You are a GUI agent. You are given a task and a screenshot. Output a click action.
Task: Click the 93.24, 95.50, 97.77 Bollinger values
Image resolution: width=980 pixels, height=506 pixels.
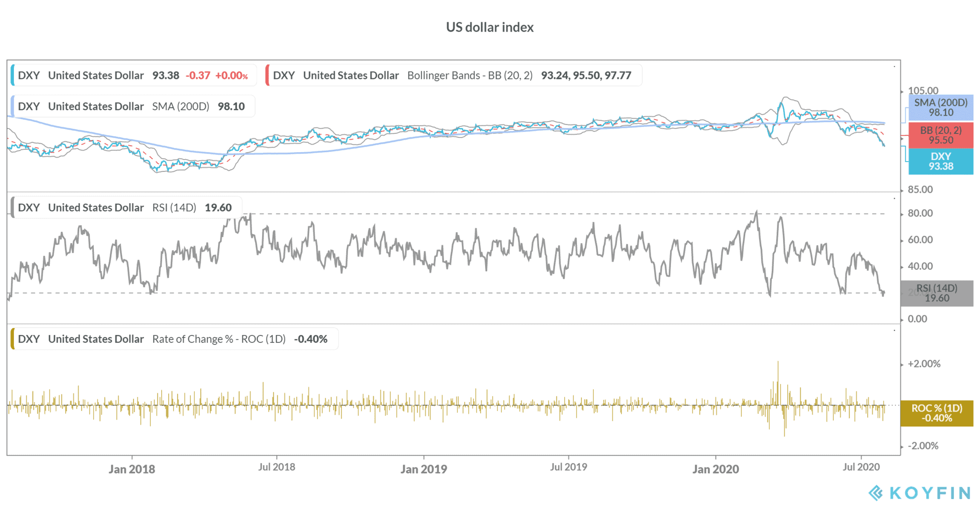(586, 76)
